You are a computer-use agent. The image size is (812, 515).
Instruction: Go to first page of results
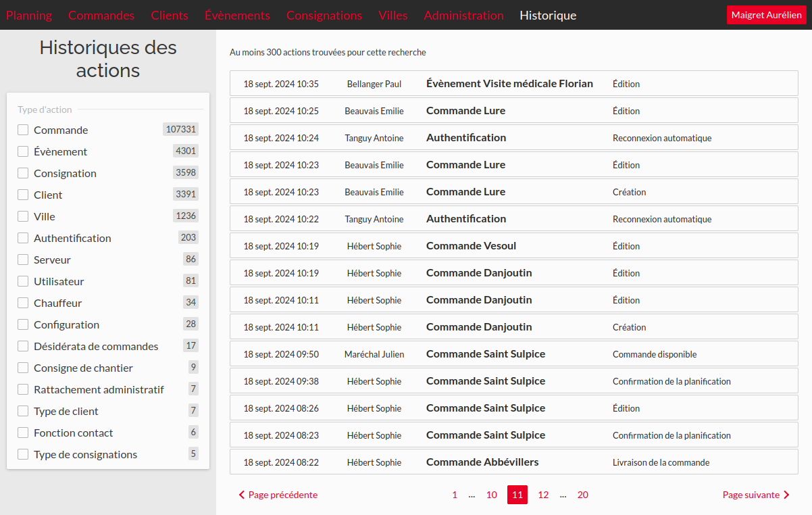tap(455, 495)
